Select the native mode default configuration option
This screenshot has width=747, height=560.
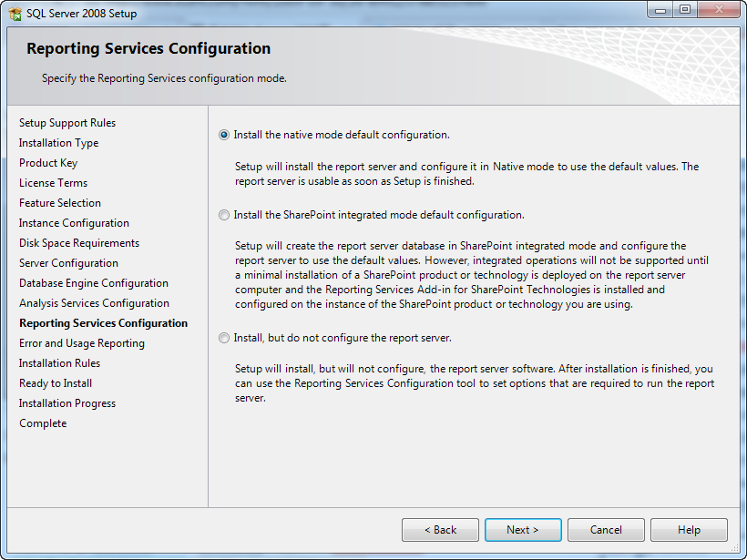tap(223, 134)
